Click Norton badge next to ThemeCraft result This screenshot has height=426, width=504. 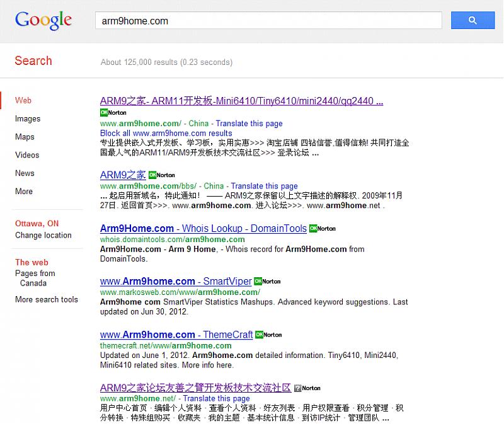pyautogui.click(x=268, y=335)
